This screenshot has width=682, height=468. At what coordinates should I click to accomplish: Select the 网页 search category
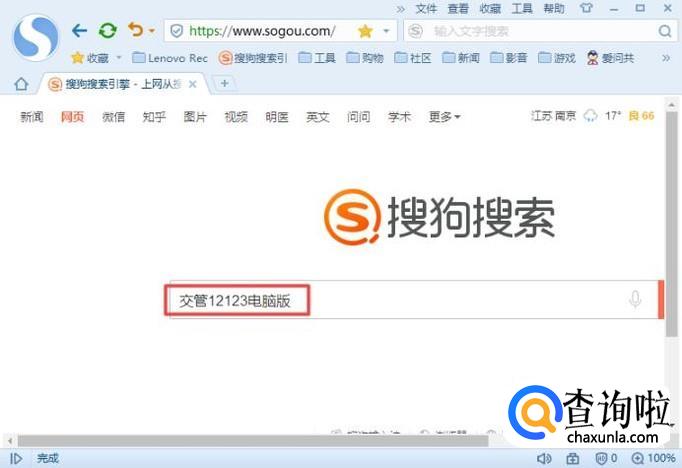72,117
